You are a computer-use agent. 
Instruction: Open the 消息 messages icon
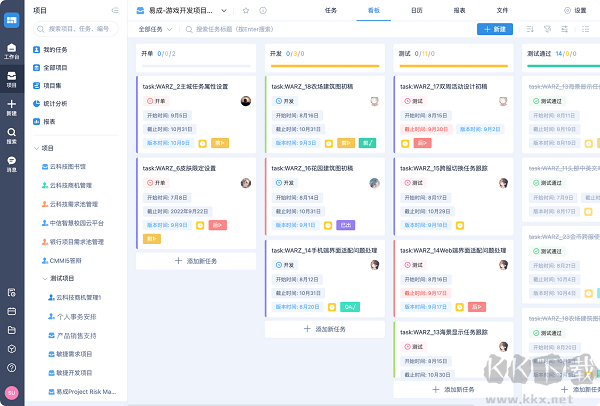click(11, 164)
